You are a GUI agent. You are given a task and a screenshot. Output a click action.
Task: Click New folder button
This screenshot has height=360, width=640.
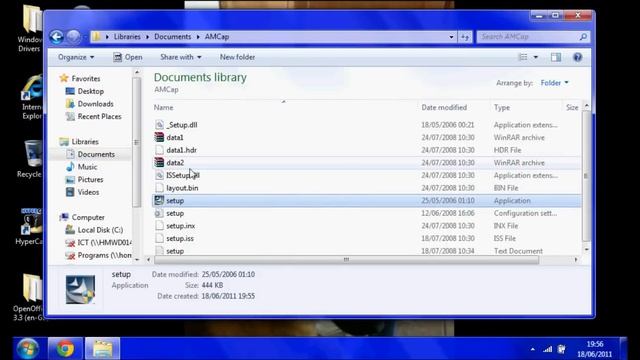click(237, 57)
